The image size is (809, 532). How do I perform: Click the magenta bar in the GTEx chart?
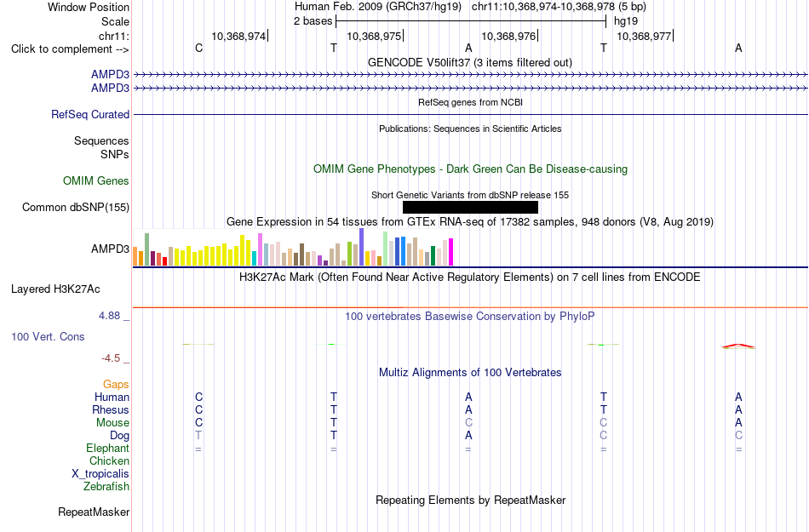[x=451, y=252]
